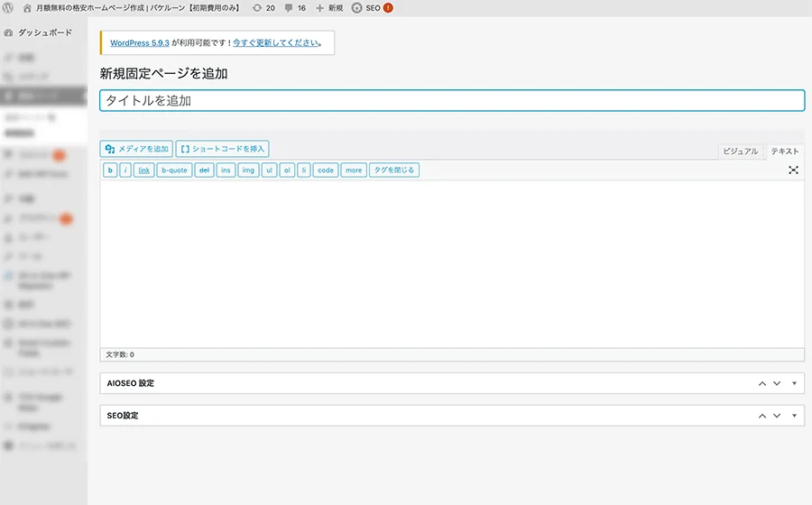
Task: Focus the タイトルを追加 title field
Action: point(452,100)
